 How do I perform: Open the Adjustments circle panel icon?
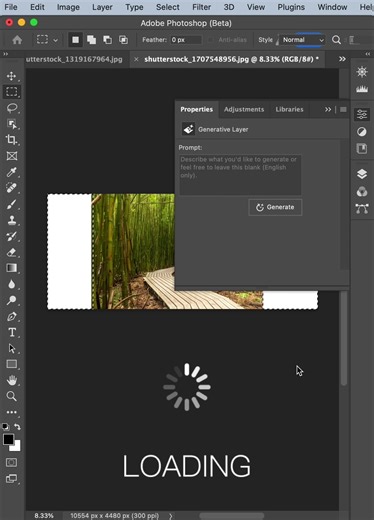coord(362,132)
